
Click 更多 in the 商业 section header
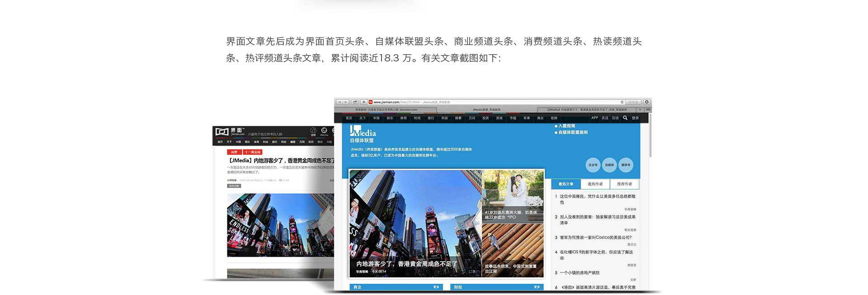click(436, 287)
